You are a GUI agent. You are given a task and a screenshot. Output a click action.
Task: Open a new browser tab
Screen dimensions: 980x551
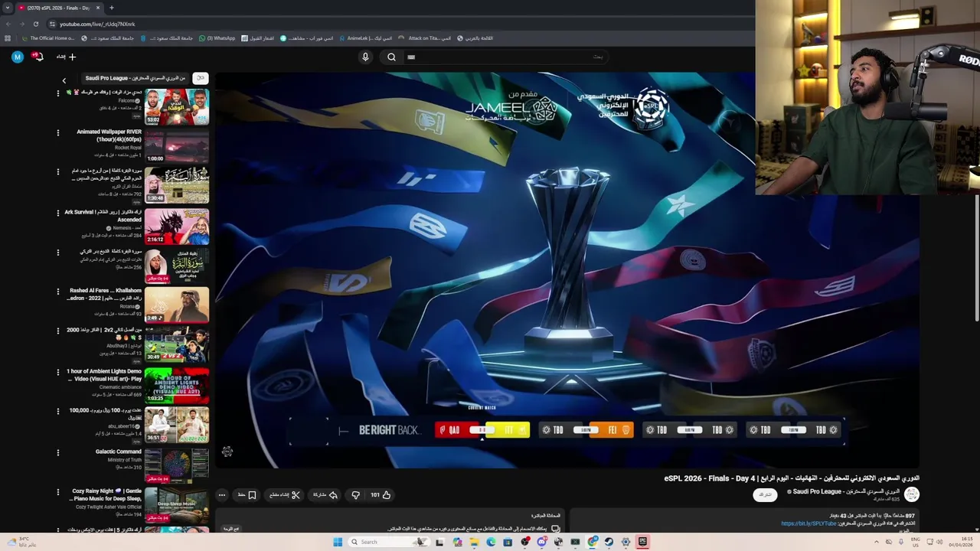111,8
